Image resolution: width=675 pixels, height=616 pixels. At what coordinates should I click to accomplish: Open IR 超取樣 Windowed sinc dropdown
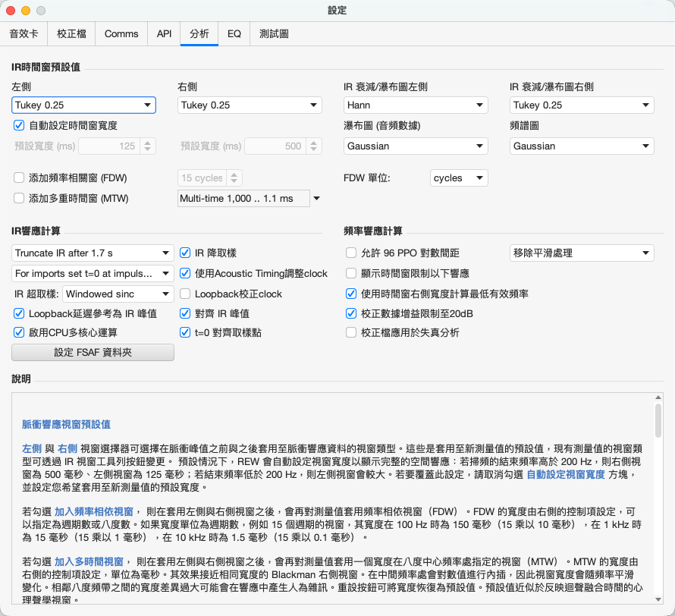pos(118,294)
